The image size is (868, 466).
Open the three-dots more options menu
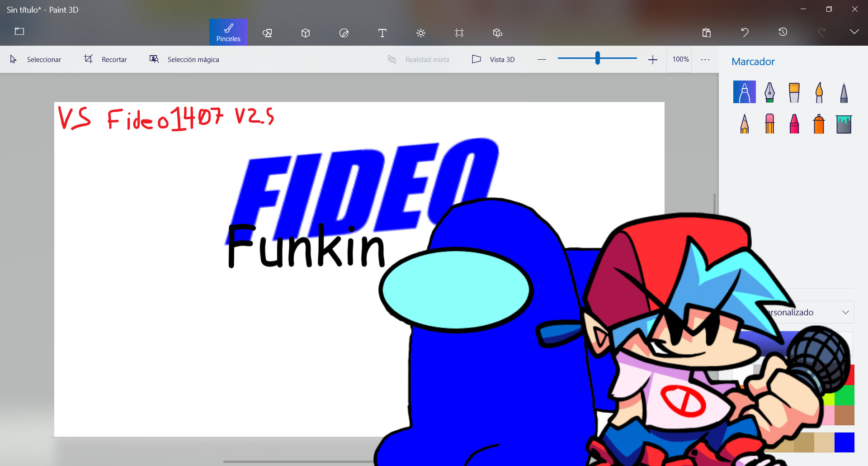tap(705, 59)
